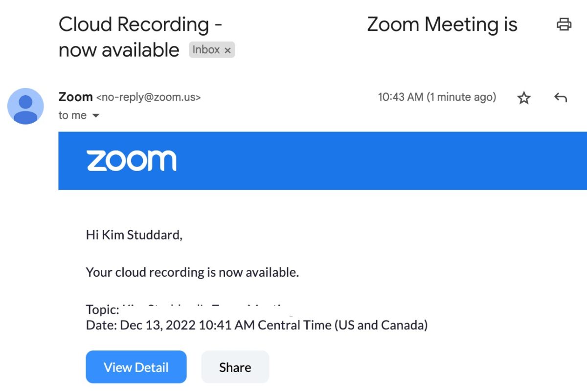Click "Zoom Meeting is" in the subject

[x=442, y=24]
